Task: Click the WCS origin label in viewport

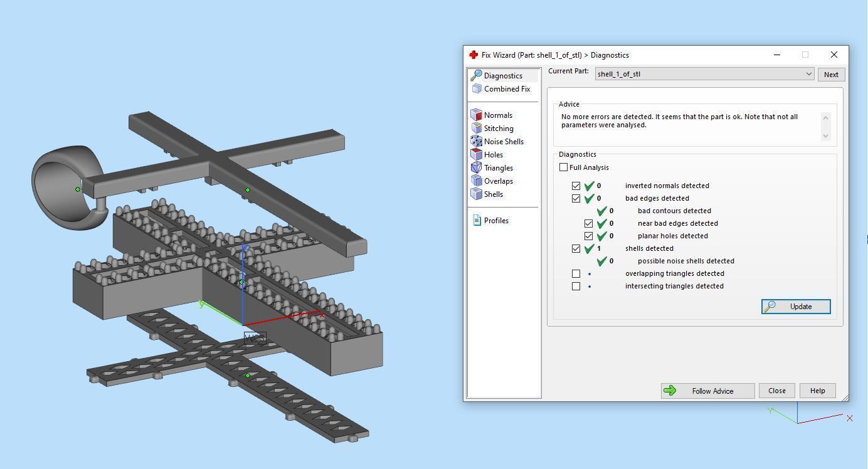Action: [255, 339]
